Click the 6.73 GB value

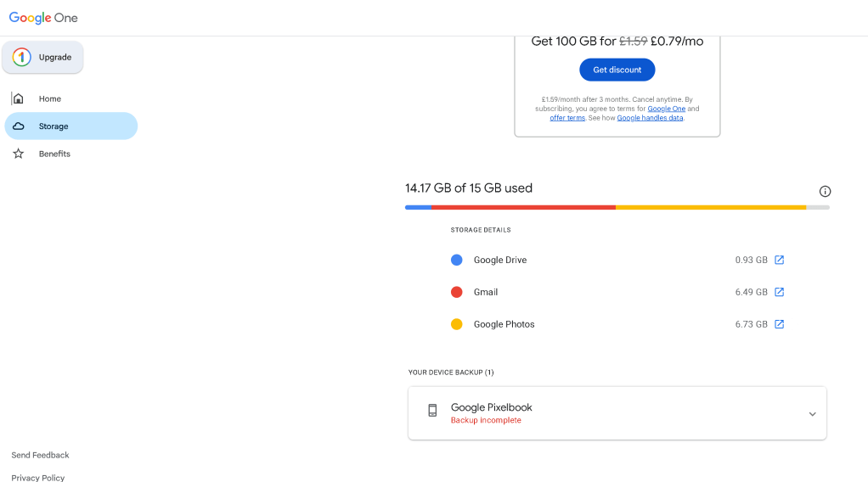(751, 324)
